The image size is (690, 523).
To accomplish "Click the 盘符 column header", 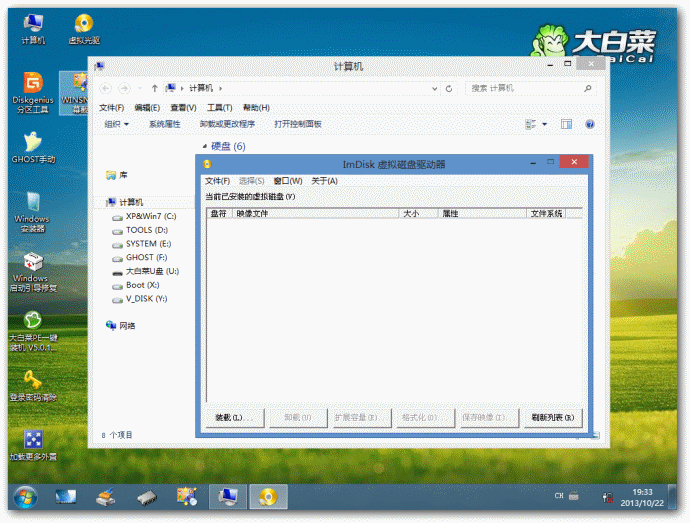I will coord(219,214).
